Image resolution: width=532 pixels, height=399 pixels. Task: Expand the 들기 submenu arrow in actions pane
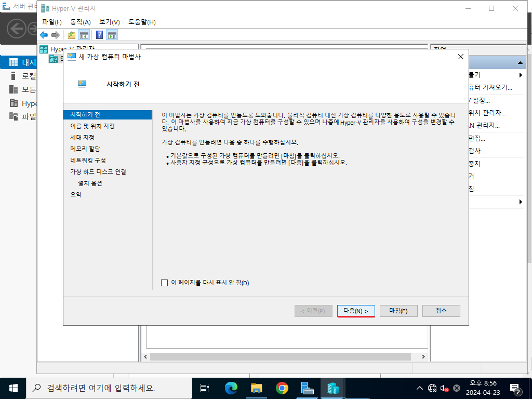tap(521, 75)
